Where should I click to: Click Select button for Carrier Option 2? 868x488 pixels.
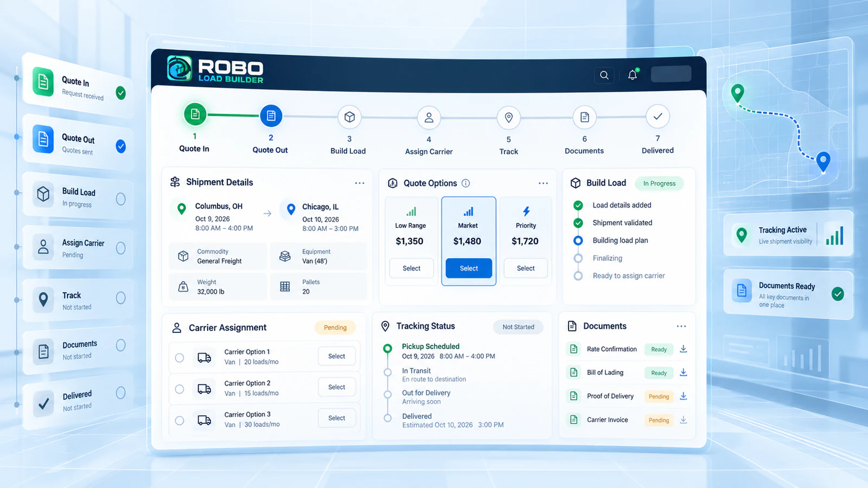click(336, 387)
